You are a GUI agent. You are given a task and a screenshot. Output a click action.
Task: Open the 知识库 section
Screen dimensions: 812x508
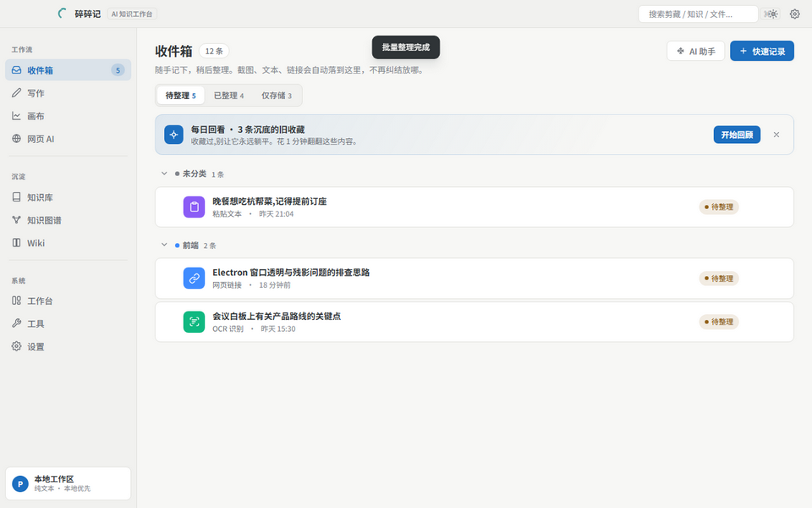(x=68, y=197)
